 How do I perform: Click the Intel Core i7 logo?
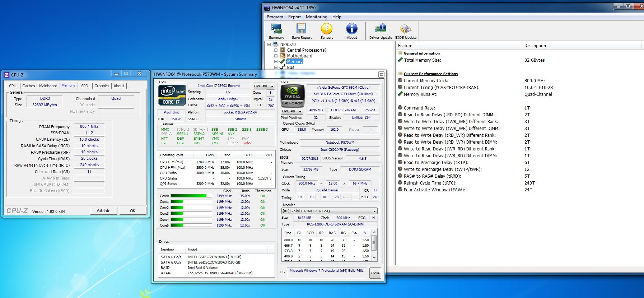[x=172, y=95]
